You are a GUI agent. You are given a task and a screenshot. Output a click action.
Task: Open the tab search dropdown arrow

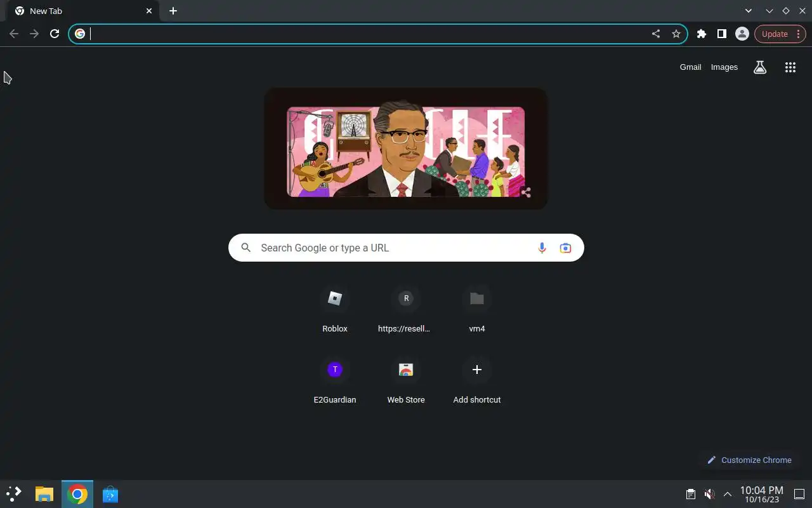(x=749, y=11)
